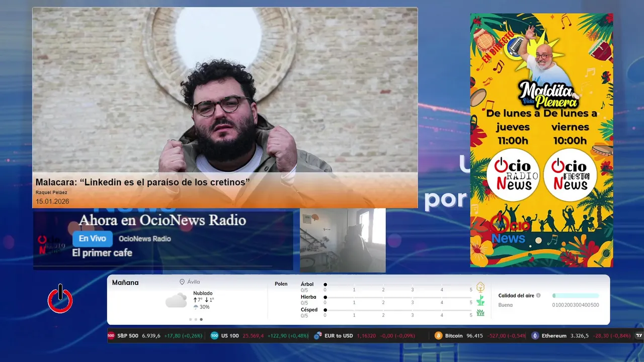The image size is (644, 362).
Task: Open the Malacara Linkedin headline
Action: pyautogui.click(x=142, y=182)
